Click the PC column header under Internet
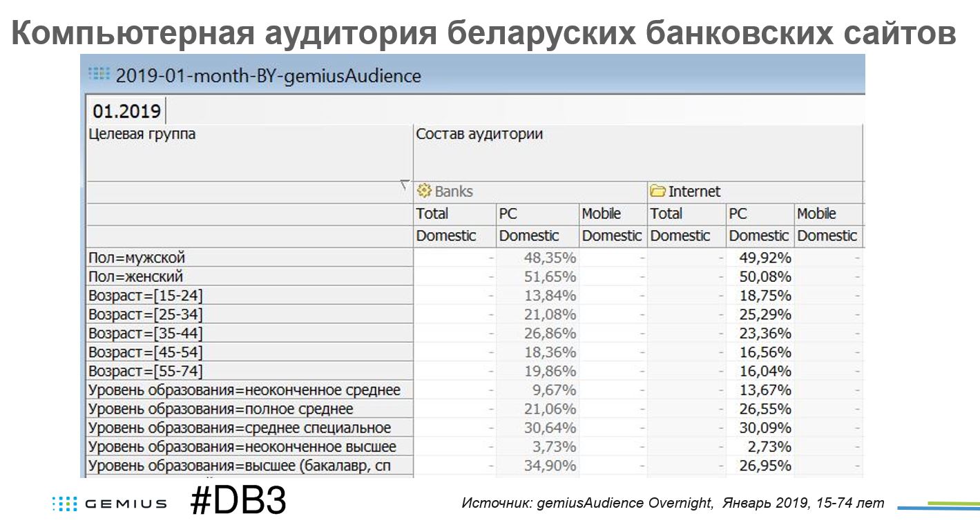 click(x=738, y=214)
